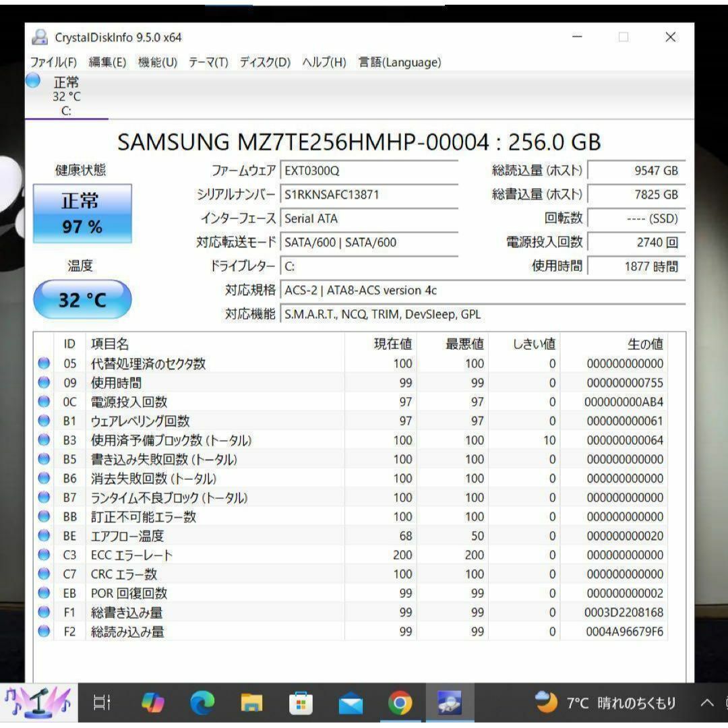Click status icon of row 0C 電源投入回数

44,401
